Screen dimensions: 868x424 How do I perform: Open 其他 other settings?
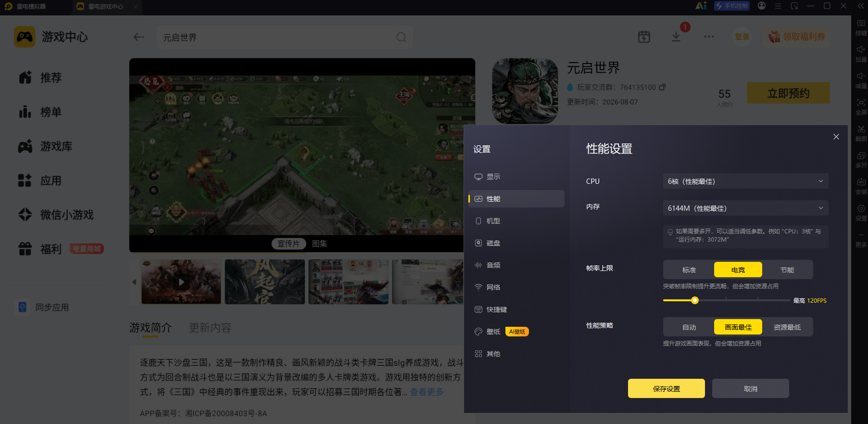[x=516, y=354]
